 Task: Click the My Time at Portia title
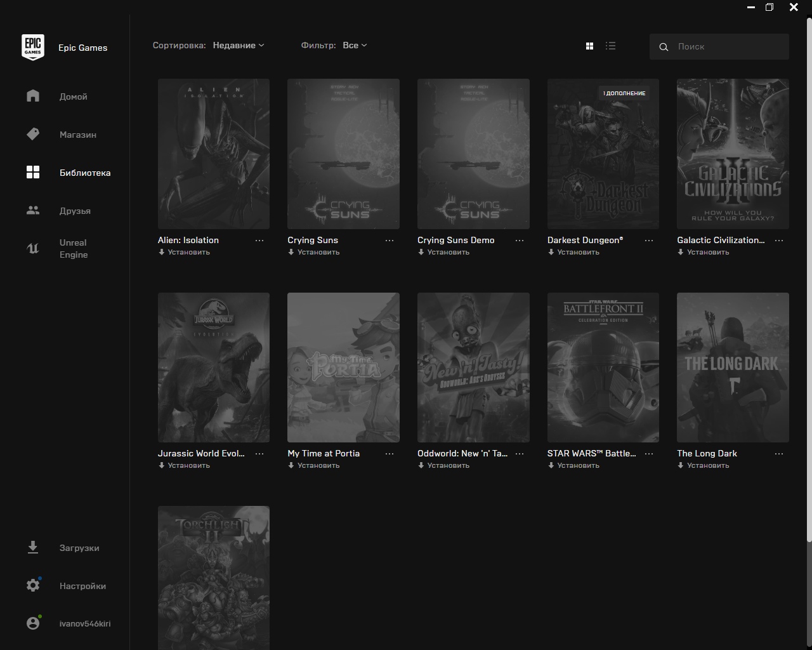[x=324, y=453]
